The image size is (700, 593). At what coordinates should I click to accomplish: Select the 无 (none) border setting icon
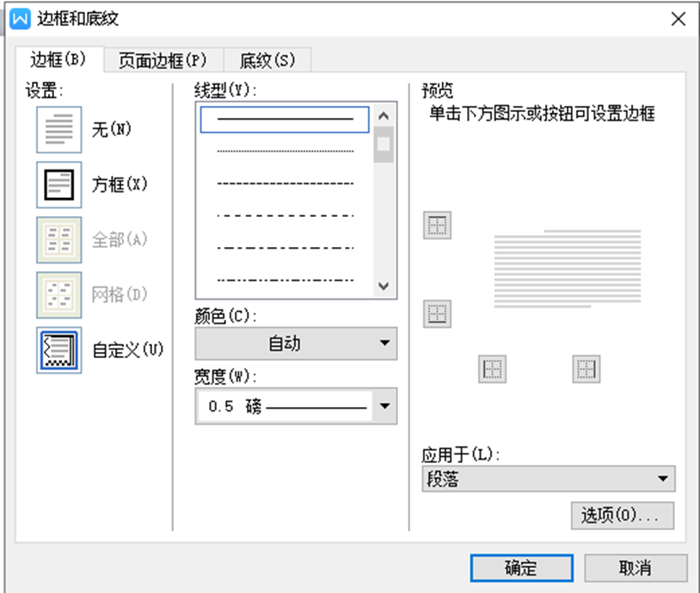coord(59,130)
